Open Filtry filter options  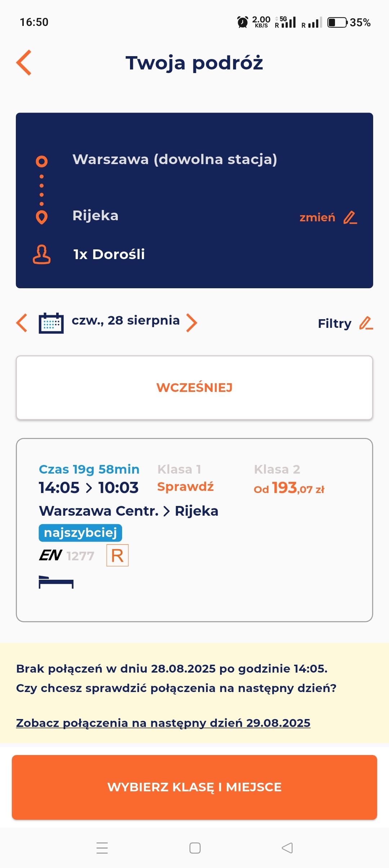point(334,324)
